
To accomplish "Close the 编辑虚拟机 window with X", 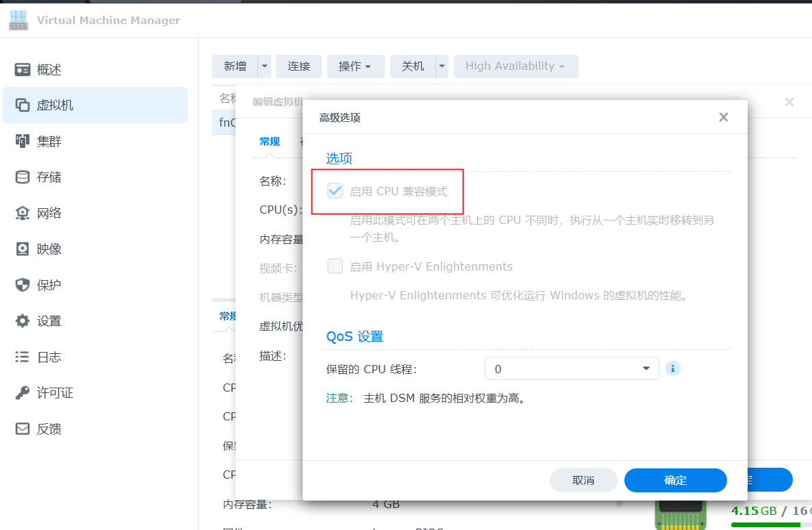I will coord(789,102).
